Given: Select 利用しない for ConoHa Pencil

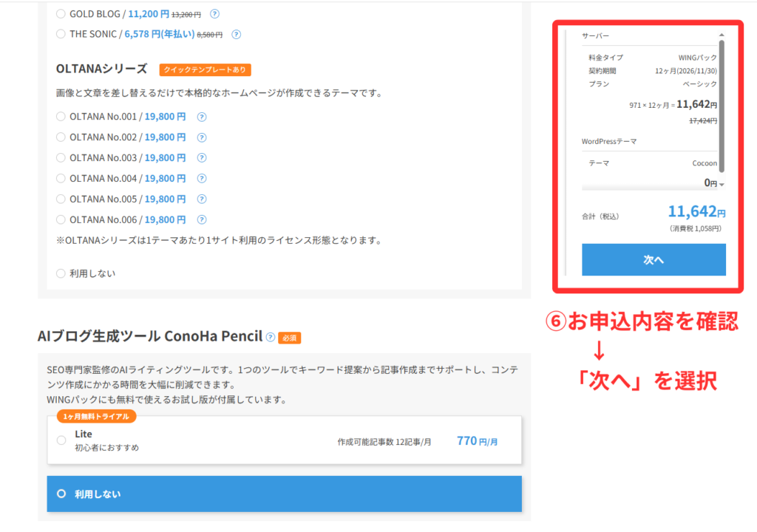Looking at the screenshot, I should (x=61, y=494).
